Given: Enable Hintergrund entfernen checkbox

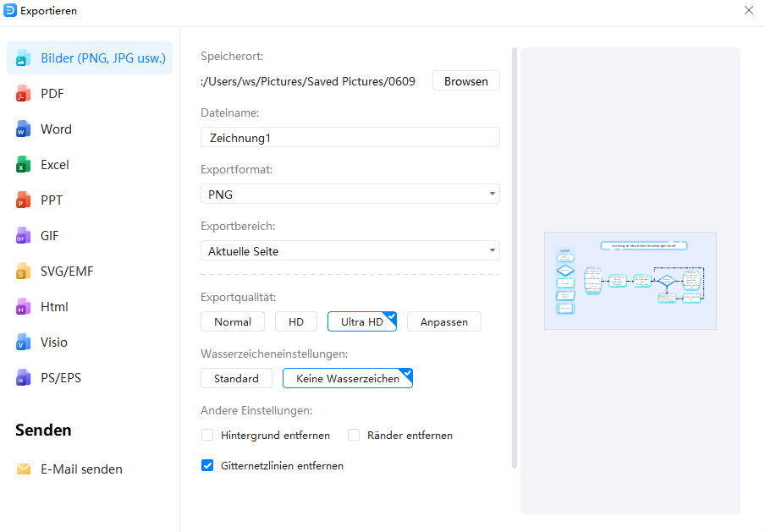Looking at the screenshot, I should 207,436.
